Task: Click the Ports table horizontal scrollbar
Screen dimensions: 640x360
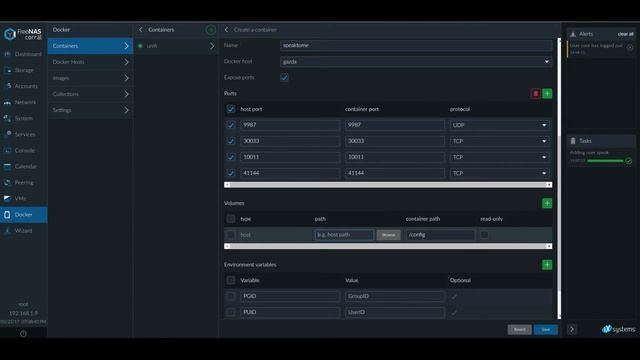Action: coord(388,185)
